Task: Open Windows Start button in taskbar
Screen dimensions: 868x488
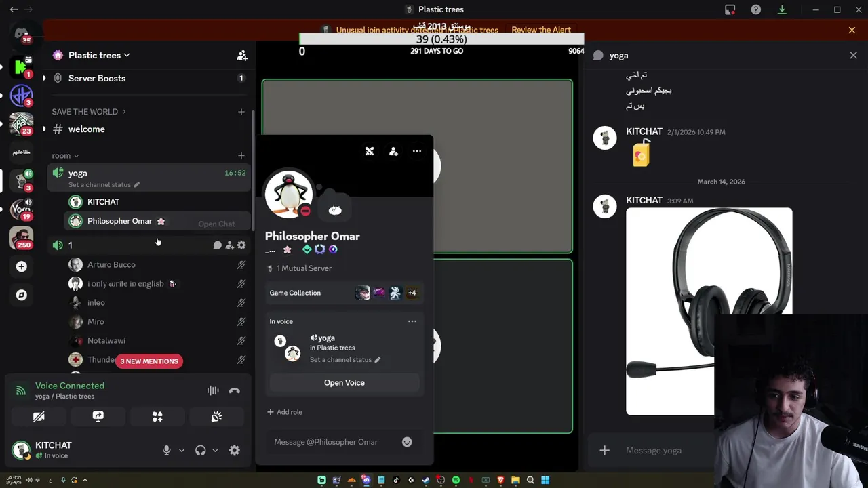Action: coord(545,480)
